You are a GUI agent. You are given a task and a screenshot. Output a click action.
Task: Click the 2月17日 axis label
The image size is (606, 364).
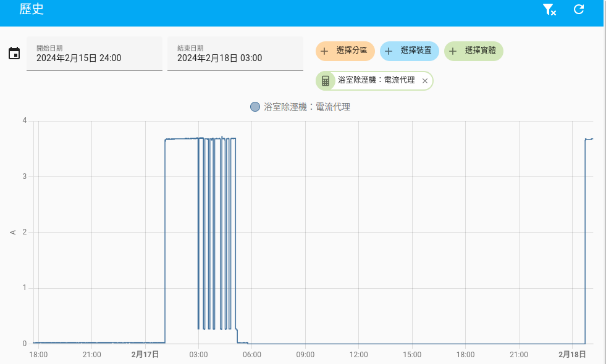[145, 354]
